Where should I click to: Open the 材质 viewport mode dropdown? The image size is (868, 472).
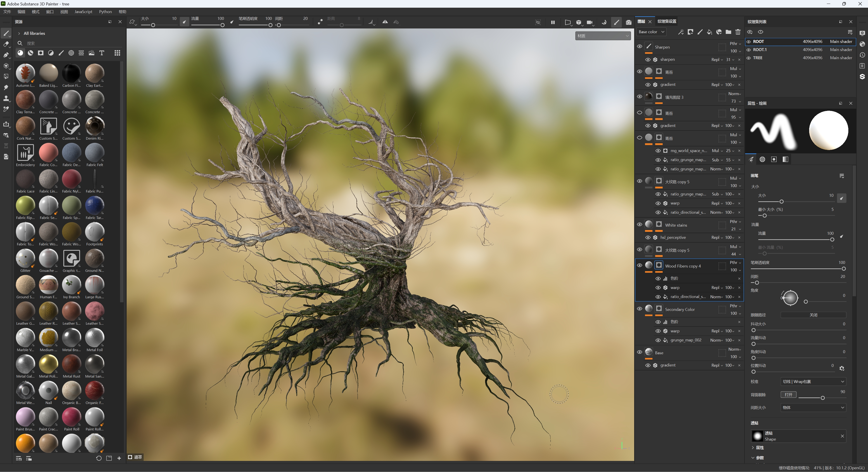(602, 36)
